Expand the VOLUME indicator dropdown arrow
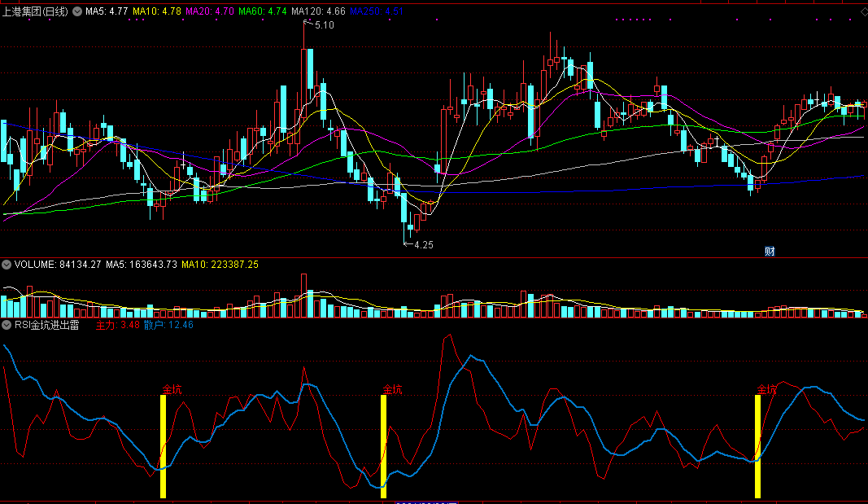This screenshot has width=868, height=504. click(7, 265)
